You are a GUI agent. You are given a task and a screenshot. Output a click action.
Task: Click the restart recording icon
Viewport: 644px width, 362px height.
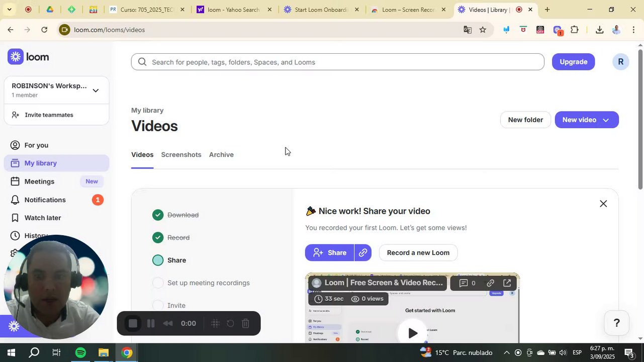pyautogui.click(x=230, y=324)
